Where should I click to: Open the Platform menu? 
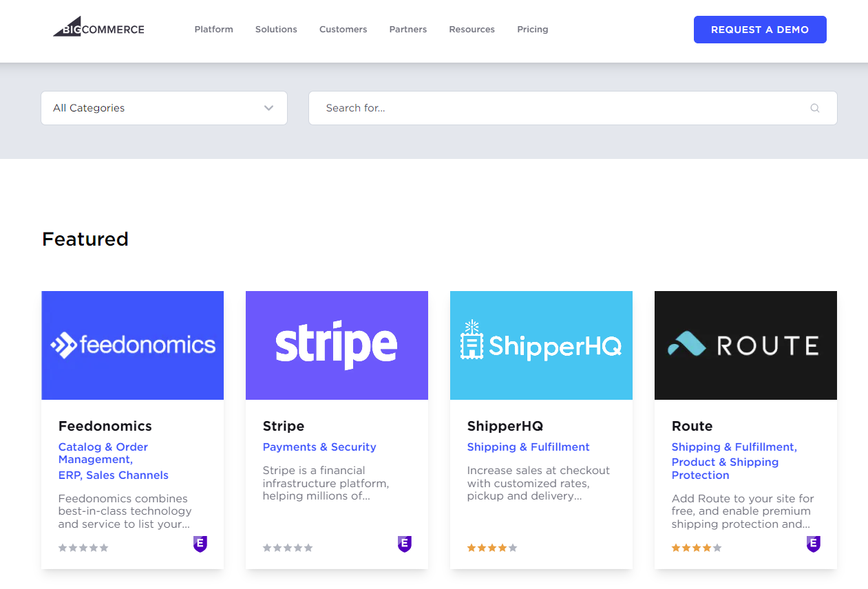pos(214,30)
